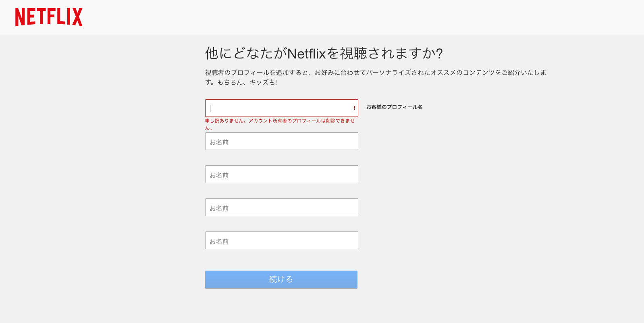Click the letter X in the Netflix logo

pyautogui.click(x=77, y=17)
